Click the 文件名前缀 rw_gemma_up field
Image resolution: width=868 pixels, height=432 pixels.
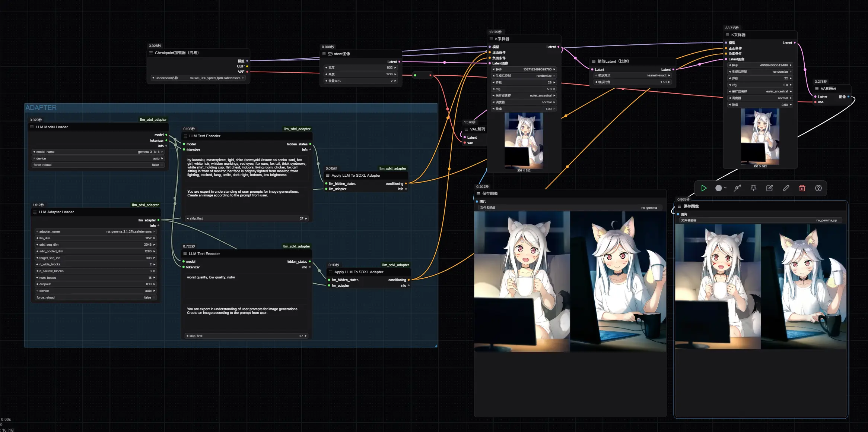coord(760,220)
